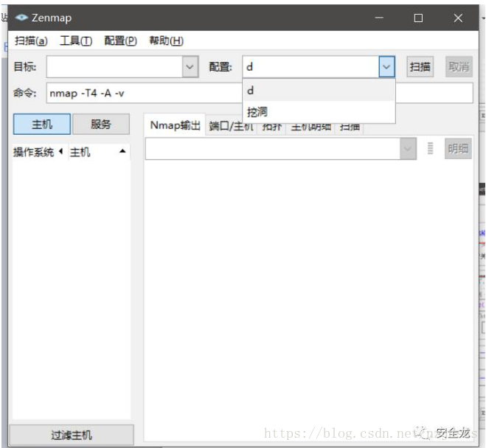Close the Zenmap window
Screen dimensions: 486x448
(458, 18)
